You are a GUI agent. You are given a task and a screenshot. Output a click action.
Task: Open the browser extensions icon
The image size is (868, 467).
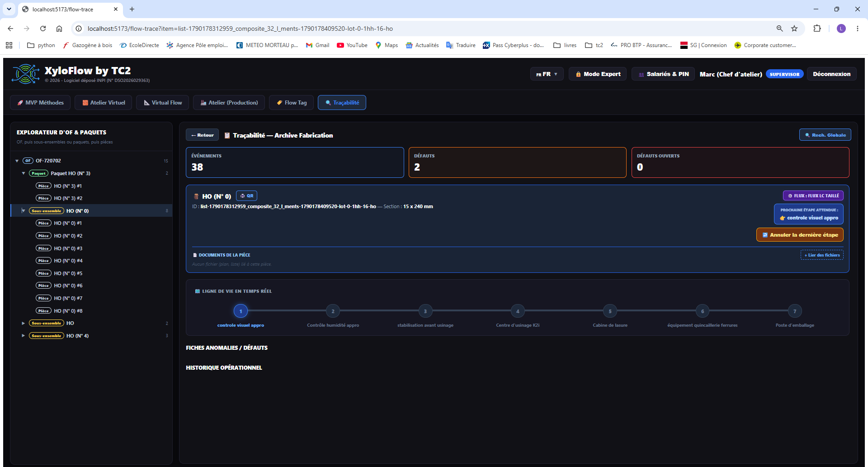pos(817,29)
